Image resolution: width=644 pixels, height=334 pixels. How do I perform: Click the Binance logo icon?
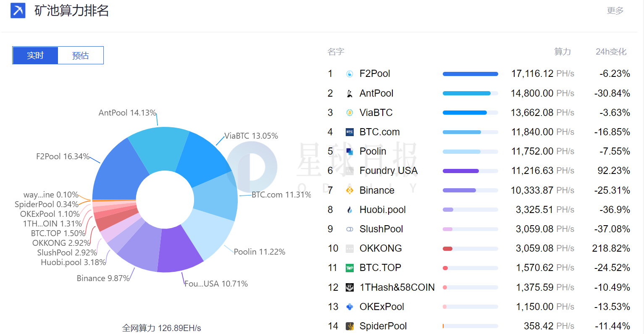350,190
